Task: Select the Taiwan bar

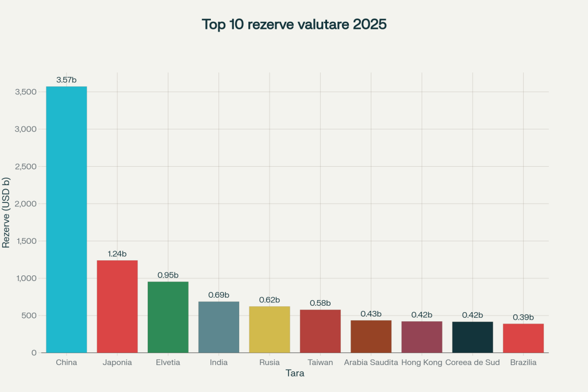Action: (x=320, y=331)
